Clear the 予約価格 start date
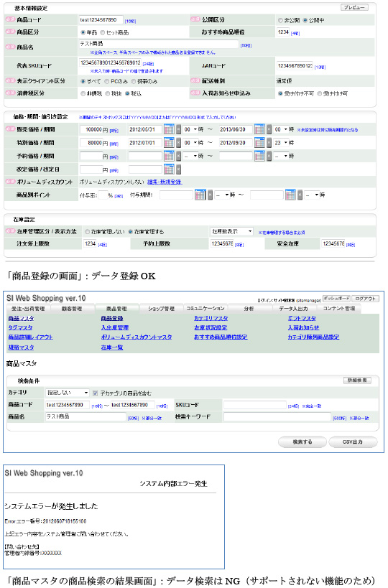The image size is (388, 588). click(179, 156)
